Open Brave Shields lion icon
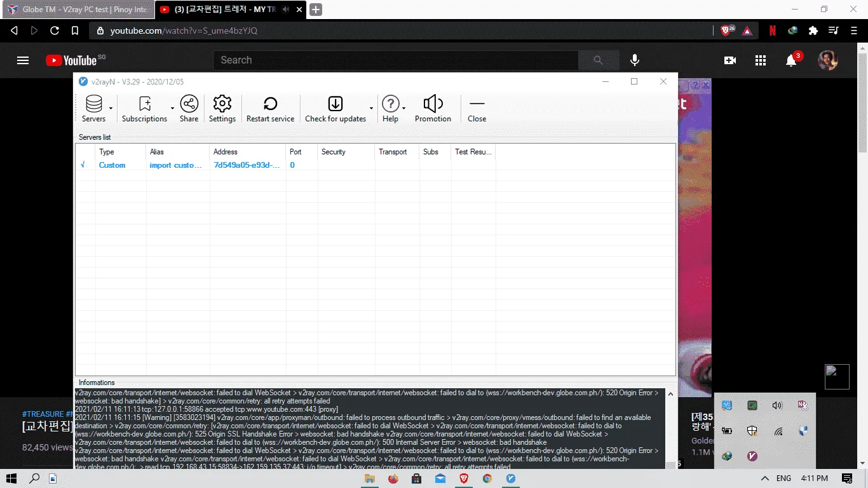 [727, 30]
